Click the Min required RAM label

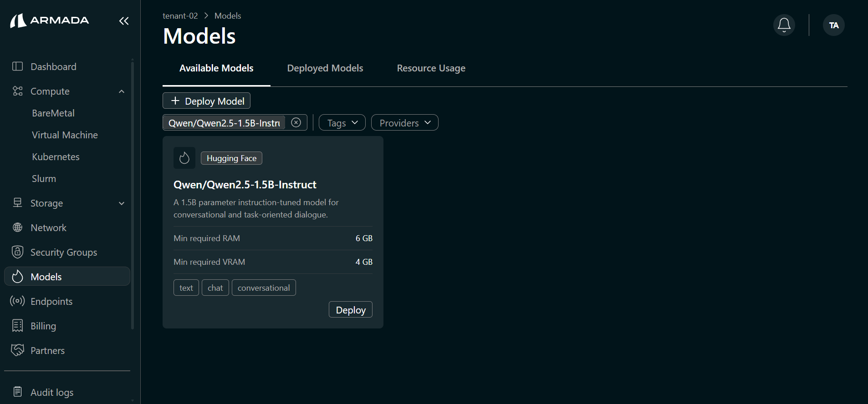tap(207, 238)
